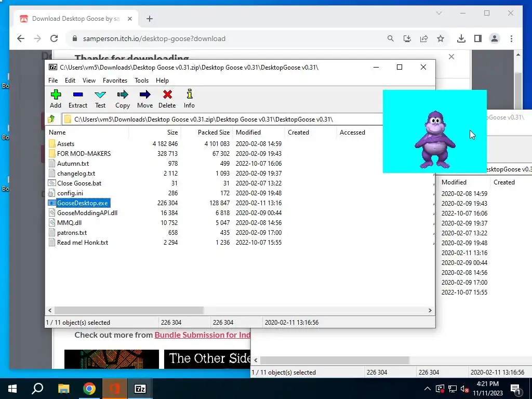532x399 pixels.
Task: Open the Tools menu
Action: pyautogui.click(x=141, y=81)
